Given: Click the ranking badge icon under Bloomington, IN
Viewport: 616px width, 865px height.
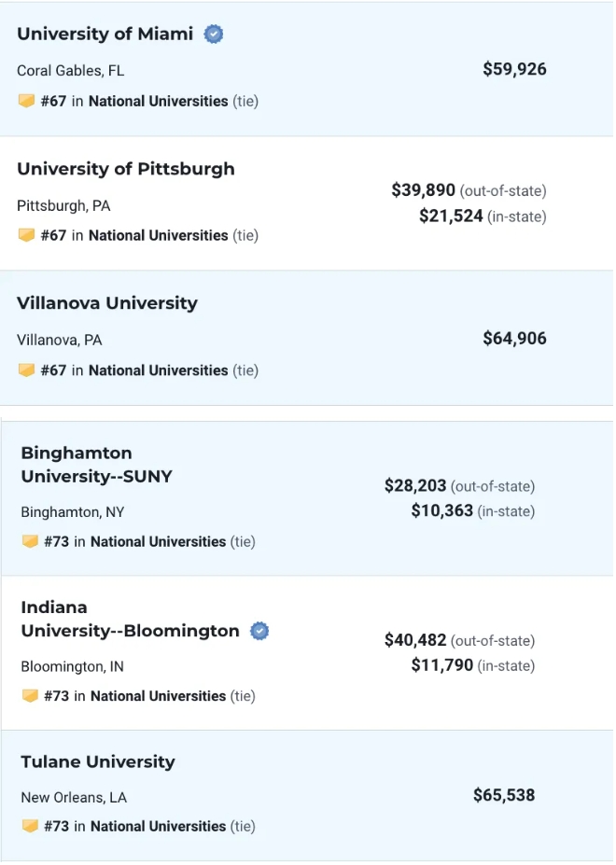Looking at the screenshot, I should 30,696.
